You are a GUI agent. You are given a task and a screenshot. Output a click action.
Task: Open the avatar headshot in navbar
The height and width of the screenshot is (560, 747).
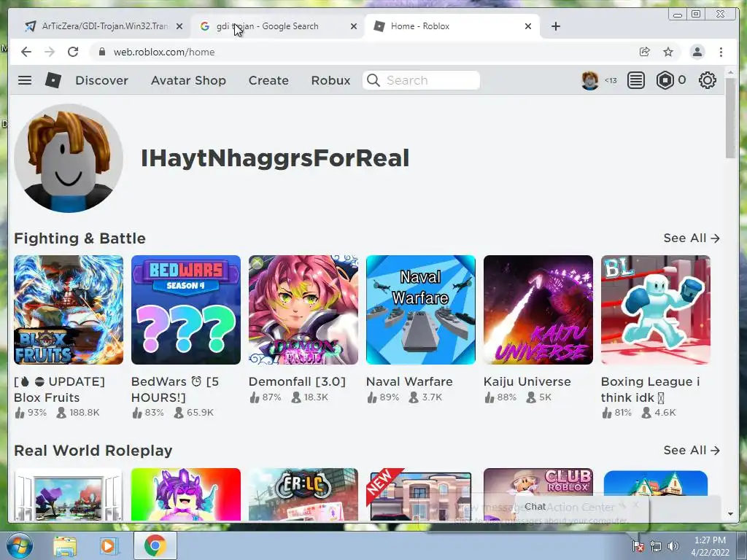pos(589,80)
